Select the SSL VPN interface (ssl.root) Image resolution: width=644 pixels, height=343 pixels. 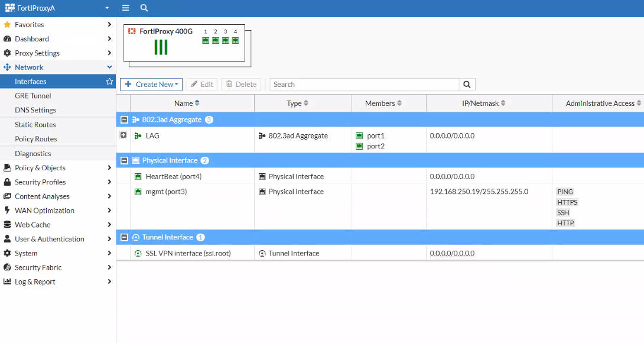click(188, 253)
